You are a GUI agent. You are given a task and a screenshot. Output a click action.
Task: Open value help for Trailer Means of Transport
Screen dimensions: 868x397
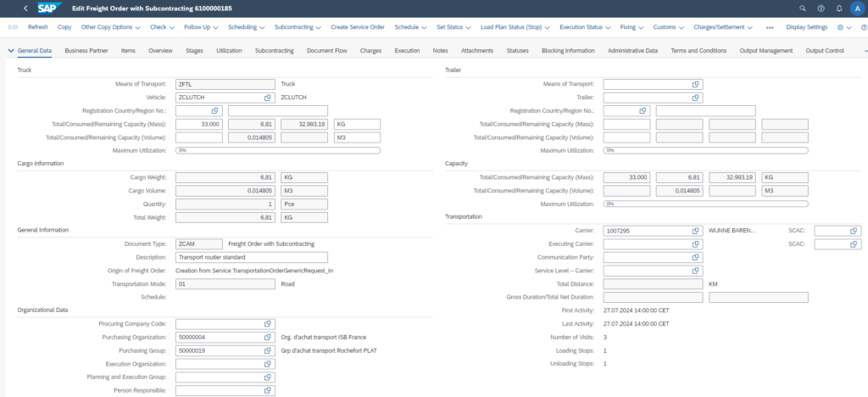point(696,84)
